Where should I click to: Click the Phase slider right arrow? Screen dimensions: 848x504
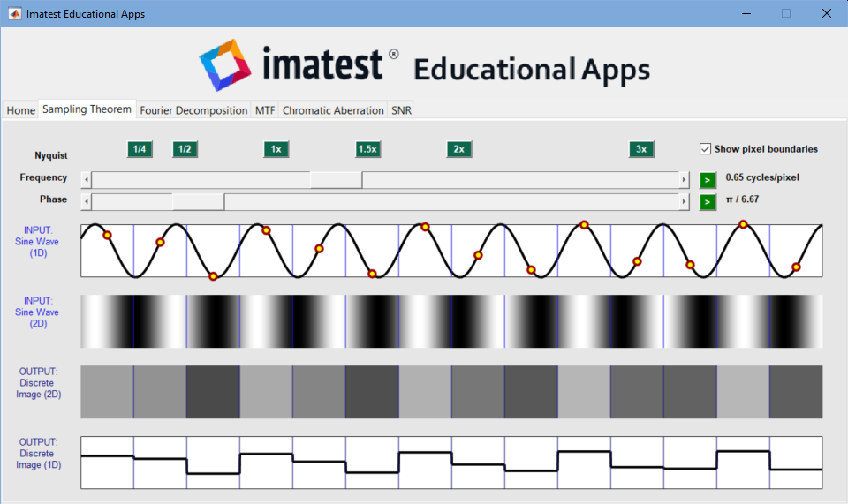pos(684,202)
